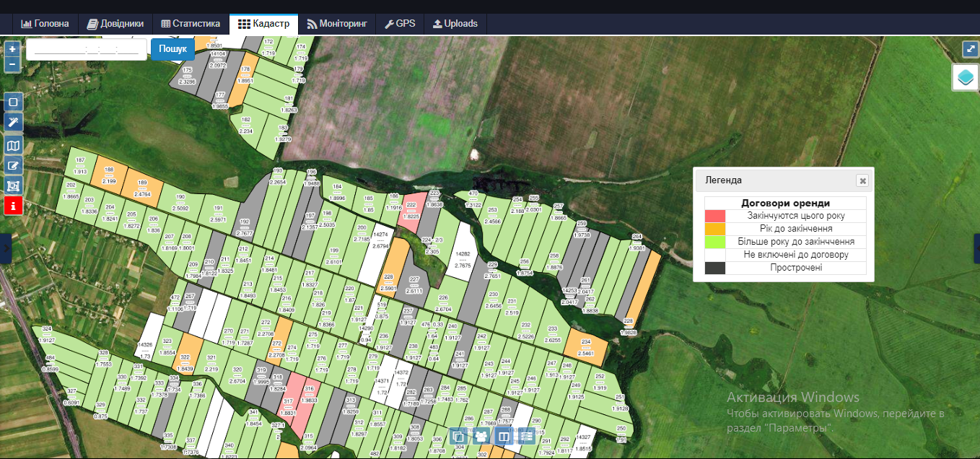Open the GPS tab
Image resolution: width=980 pixels, height=459 pixels.
tap(400, 23)
